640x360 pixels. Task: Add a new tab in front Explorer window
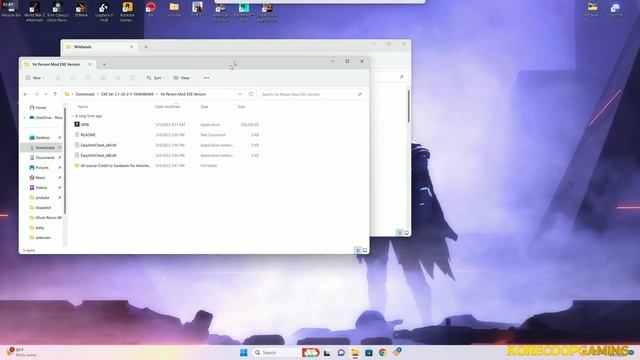104,64
